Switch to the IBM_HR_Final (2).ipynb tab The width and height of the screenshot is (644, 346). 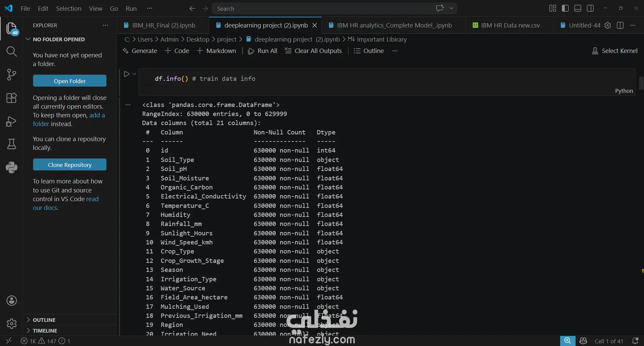click(x=163, y=25)
